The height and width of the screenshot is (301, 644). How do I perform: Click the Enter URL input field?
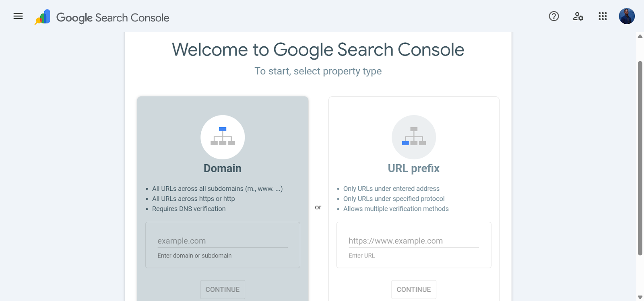coord(413,241)
